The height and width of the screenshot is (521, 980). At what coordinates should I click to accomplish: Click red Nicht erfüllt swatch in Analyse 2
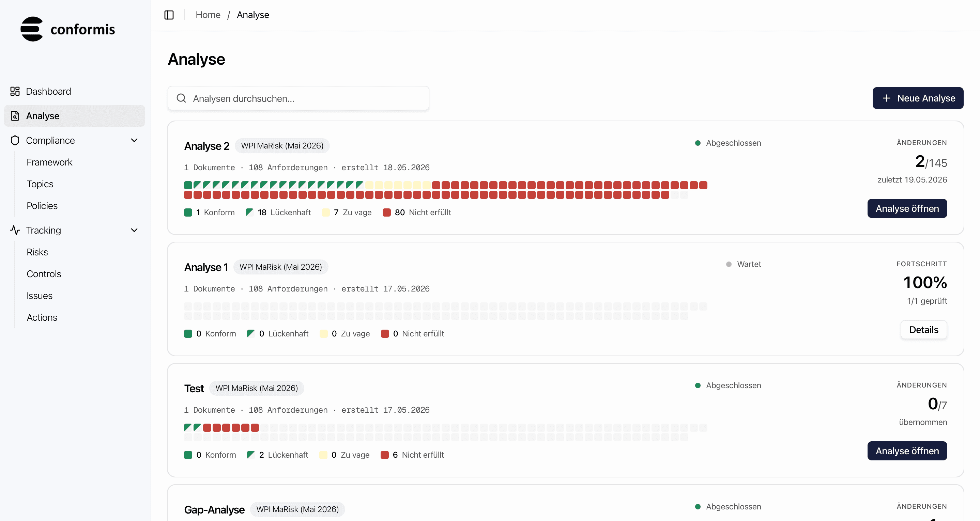386,212
